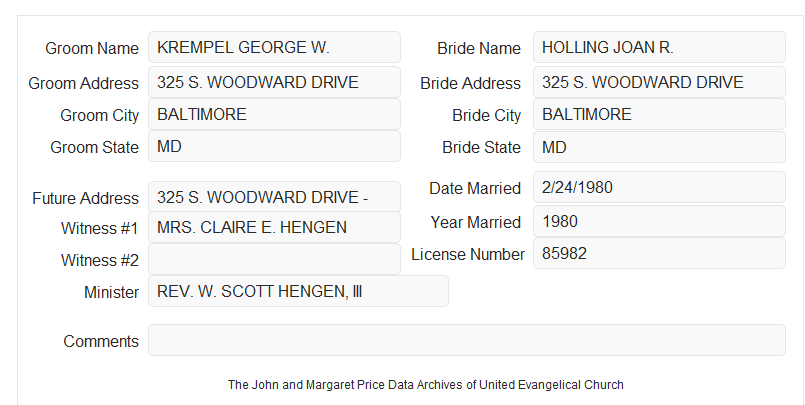This screenshot has height=405, width=805.
Task: Focus the License Number field
Action: point(659,253)
